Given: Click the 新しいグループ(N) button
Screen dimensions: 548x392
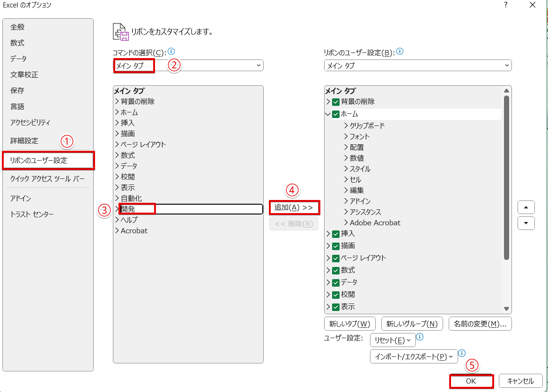Looking at the screenshot, I should 412,324.
